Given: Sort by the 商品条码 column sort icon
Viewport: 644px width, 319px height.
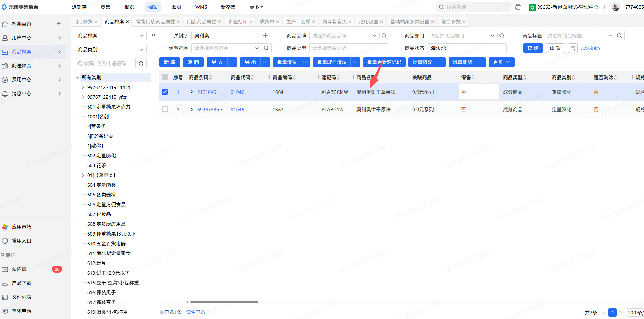Looking at the screenshot, I should (x=210, y=77).
